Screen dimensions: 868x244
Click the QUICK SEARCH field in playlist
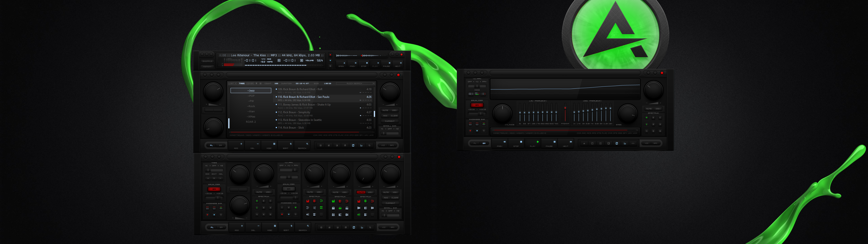click(x=355, y=83)
